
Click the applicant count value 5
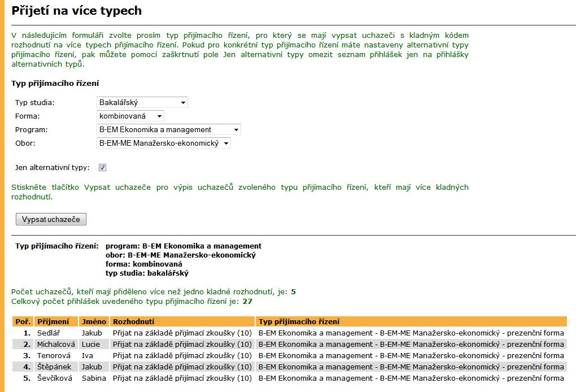click(x=293, y=291)
